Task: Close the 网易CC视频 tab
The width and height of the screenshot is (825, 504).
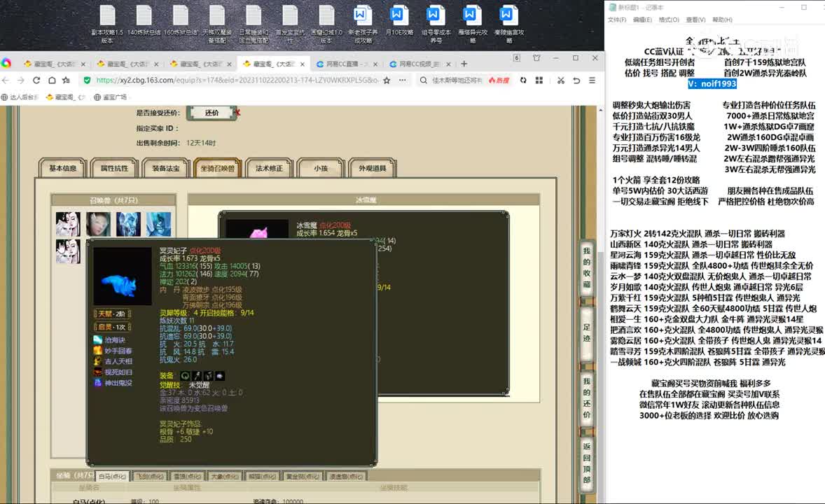Action: click(x=448, y=64)
